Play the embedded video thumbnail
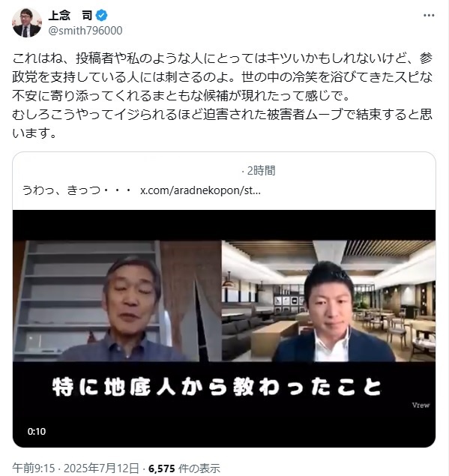 (x=224, y=328)
